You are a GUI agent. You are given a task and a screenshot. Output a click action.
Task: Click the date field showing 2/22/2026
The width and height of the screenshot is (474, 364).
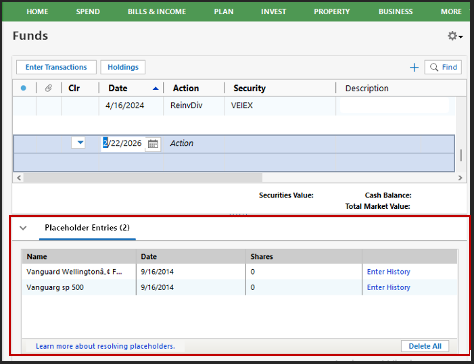(x=123, y=143)
